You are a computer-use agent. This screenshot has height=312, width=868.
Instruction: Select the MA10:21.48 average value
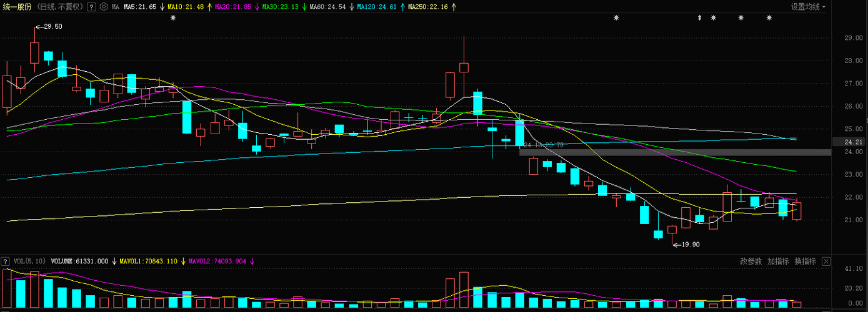tap(186, 7)
